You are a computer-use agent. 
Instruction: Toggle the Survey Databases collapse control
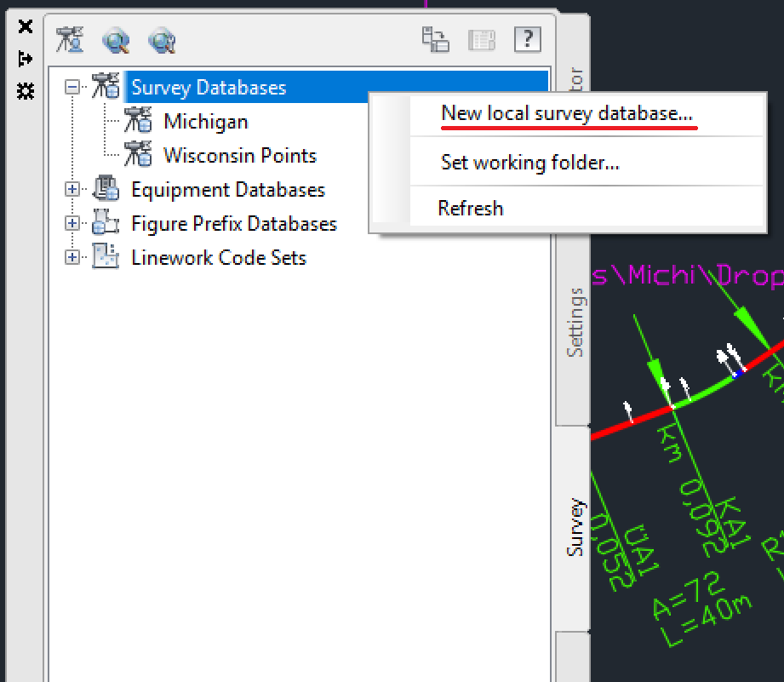coord(72,87)
